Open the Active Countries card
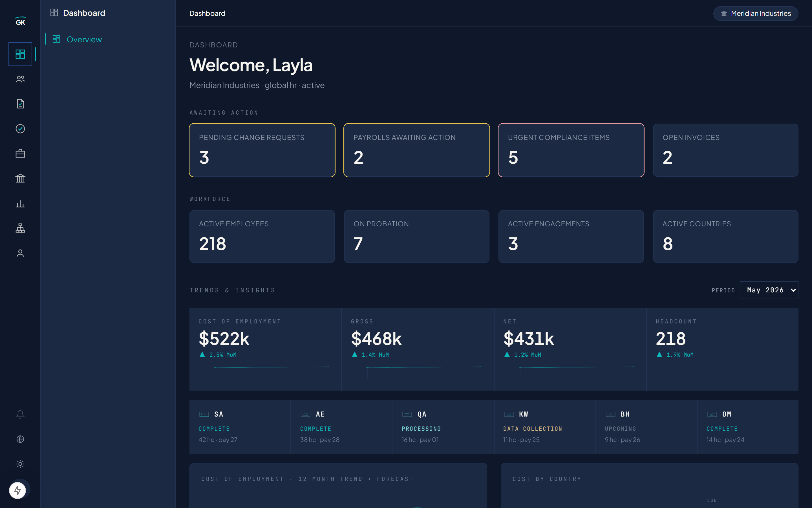The height and width of the screenshot is (508, 812). click(725, 237)
